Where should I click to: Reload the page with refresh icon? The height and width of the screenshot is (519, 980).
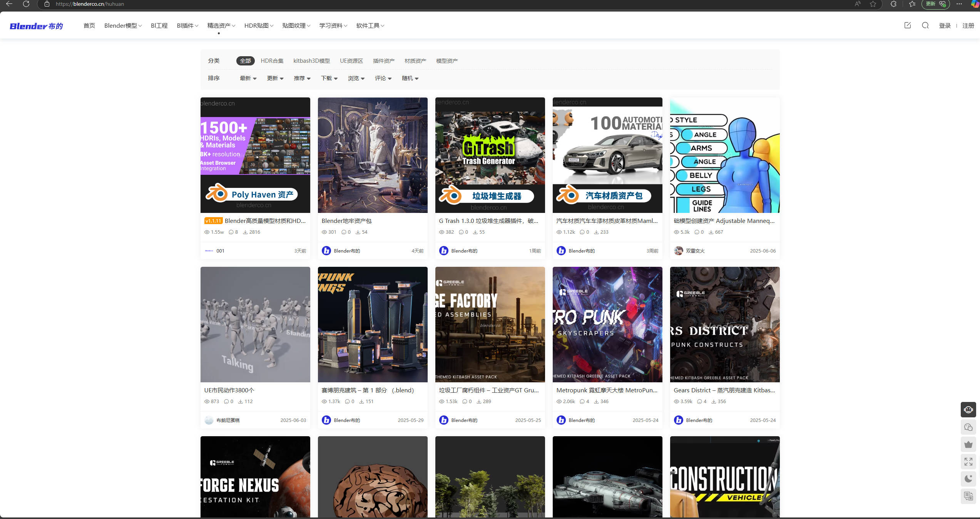pos(26,4)
